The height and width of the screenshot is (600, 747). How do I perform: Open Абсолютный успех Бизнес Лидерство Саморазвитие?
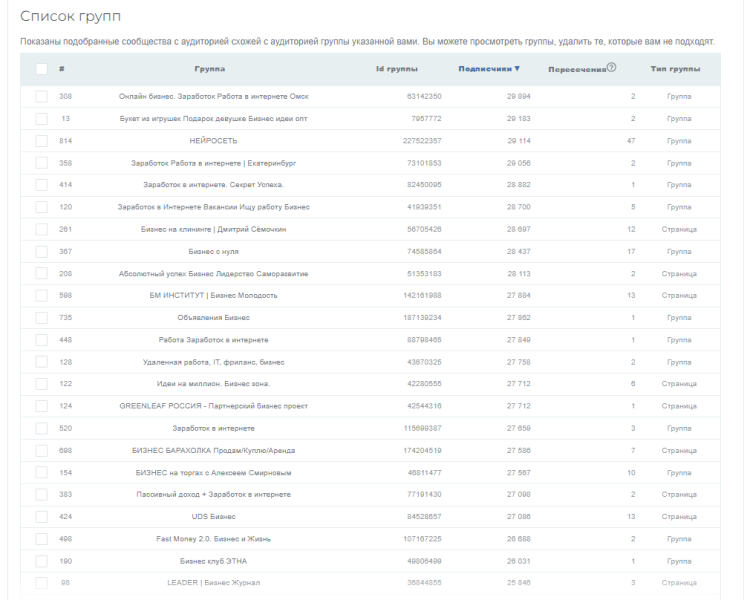point(213,274)
